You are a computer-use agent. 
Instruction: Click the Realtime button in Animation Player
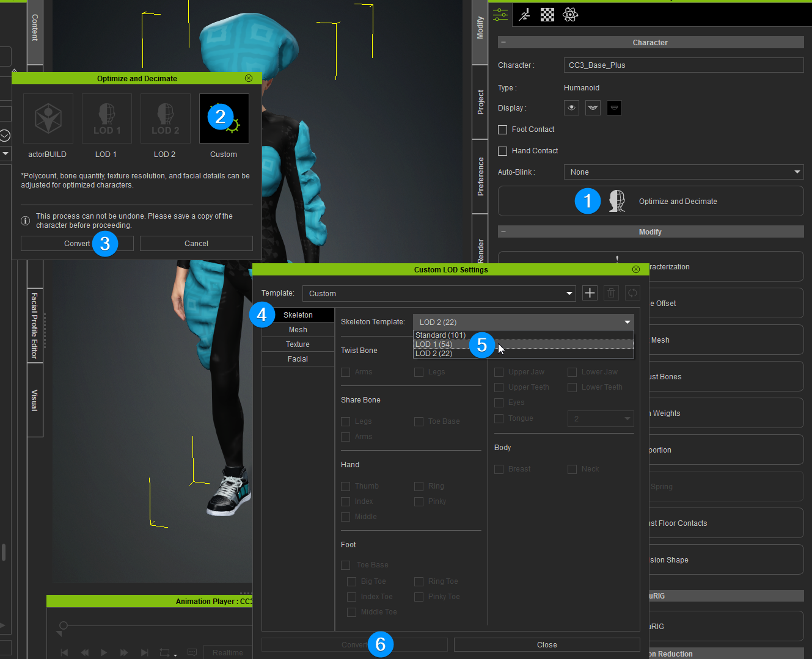tap(227, 652)
